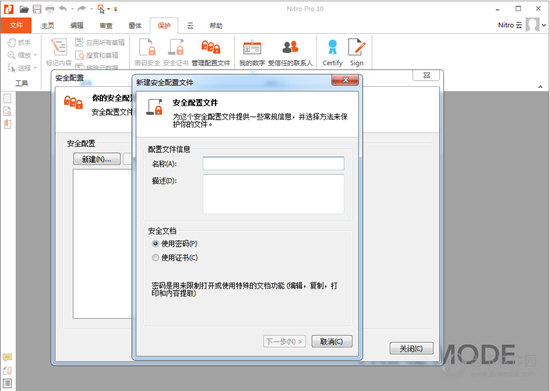Select the 选择 selection tool
Screen dimensions: 550x391
tap(19, 68)
